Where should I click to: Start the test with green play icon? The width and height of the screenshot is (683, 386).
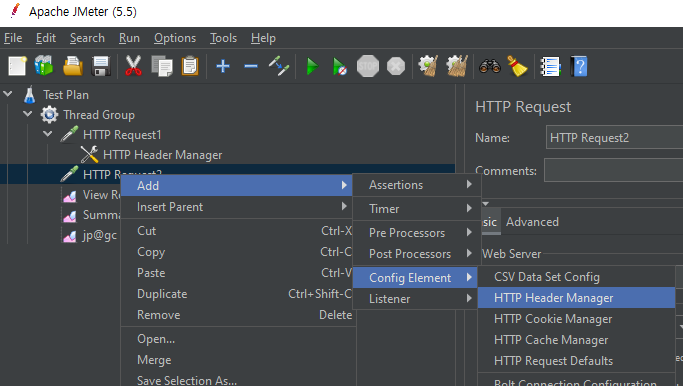pos(312,67)
